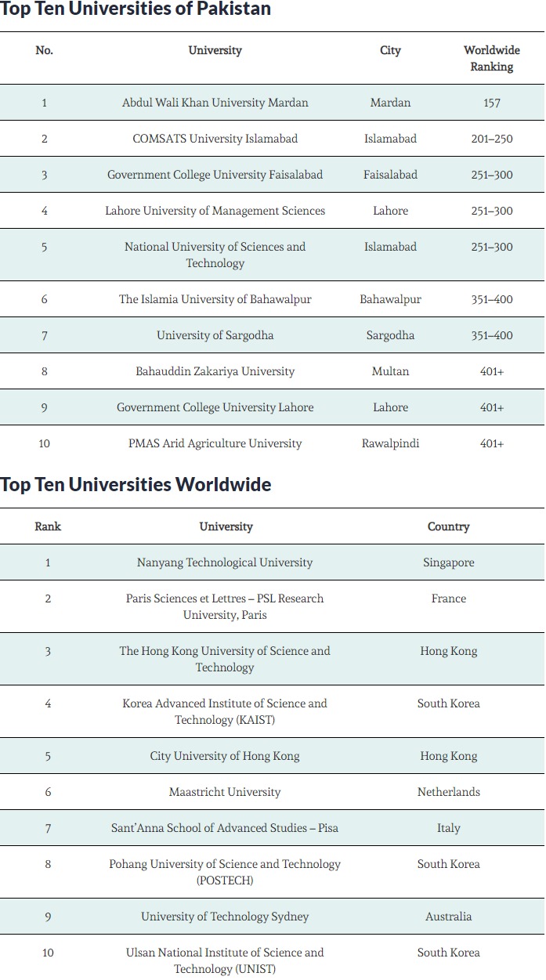Click The Islamia University of Bahawalpur cell

click(215, 299)
